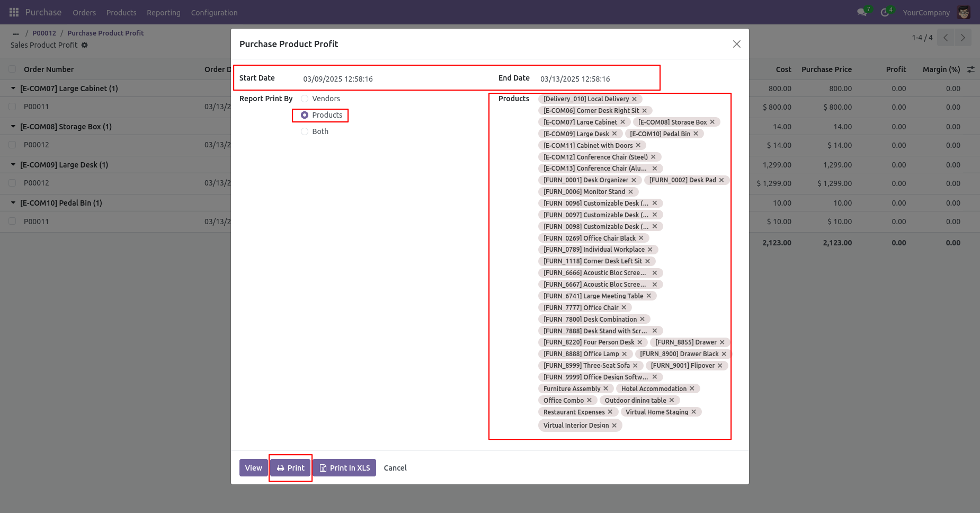Open Purchase Product Profit breadcrumb link
Screen dimensions: 980x513
pos(105,33)
